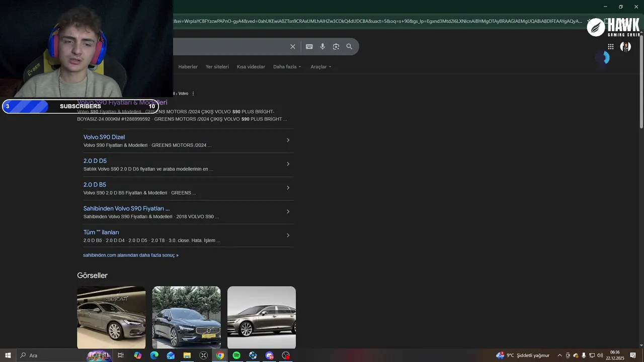The width and height of the screenshot is (644, 362).
Task: Switch to the Yer siteleri tab
Action: (x=217, y=67)
